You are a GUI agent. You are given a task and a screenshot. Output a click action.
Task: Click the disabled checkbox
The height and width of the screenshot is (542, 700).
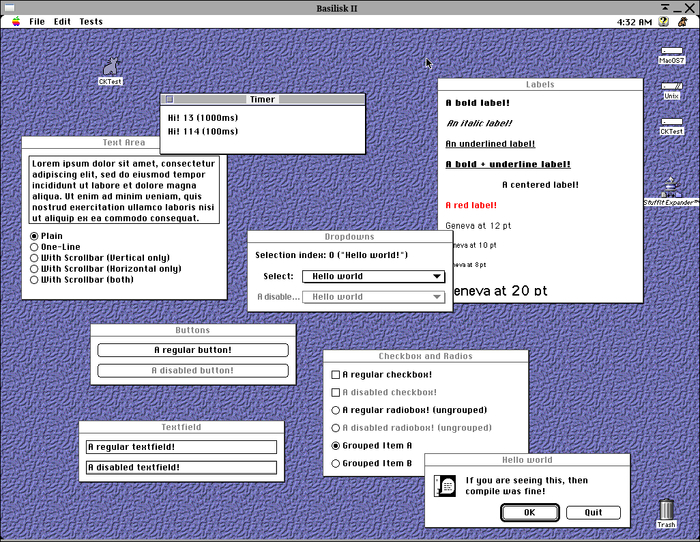[x=335, y=392]
